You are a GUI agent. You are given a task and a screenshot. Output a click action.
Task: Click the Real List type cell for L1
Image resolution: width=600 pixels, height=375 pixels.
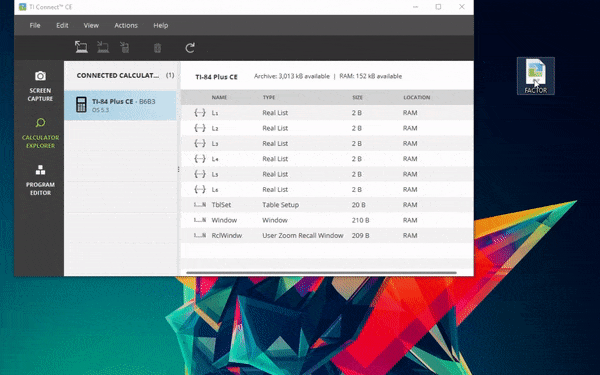click(275, 112)
